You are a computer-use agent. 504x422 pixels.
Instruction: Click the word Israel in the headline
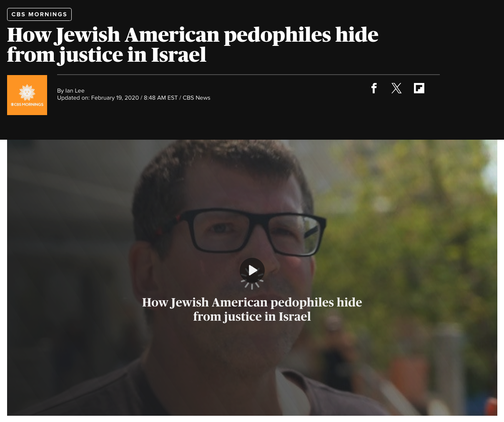(x=178, y=55)
